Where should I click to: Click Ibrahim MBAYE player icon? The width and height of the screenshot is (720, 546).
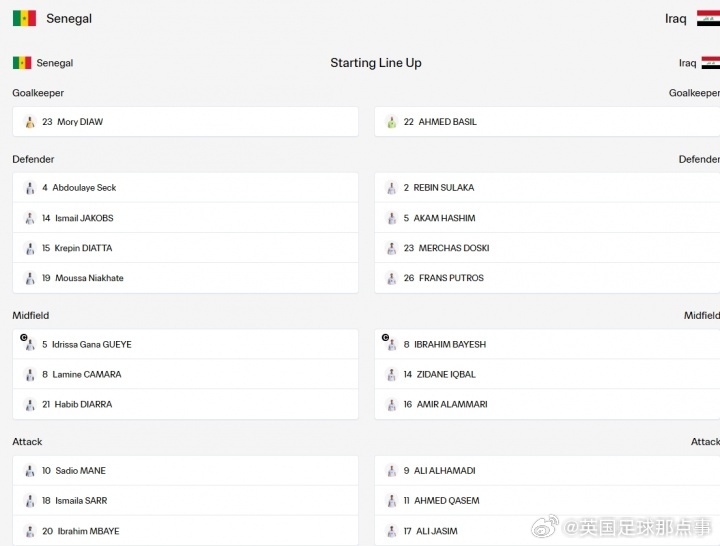tap(30, 531)
